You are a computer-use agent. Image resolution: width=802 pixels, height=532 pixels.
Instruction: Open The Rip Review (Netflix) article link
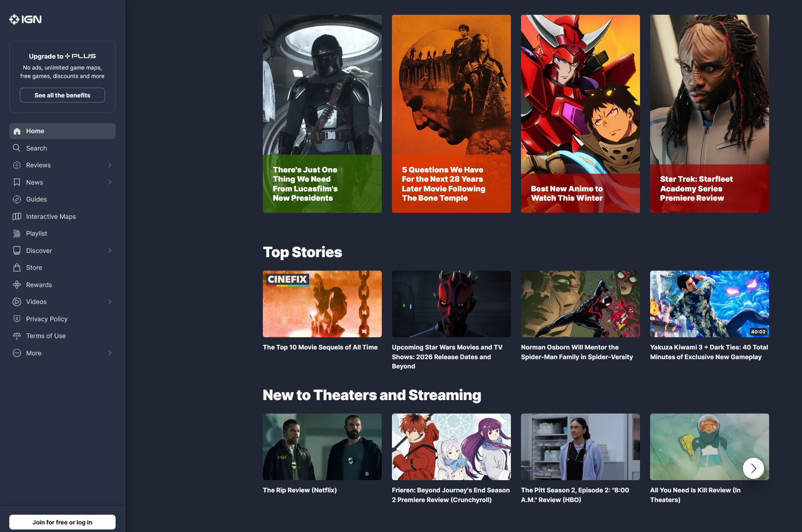click(300, 490)
